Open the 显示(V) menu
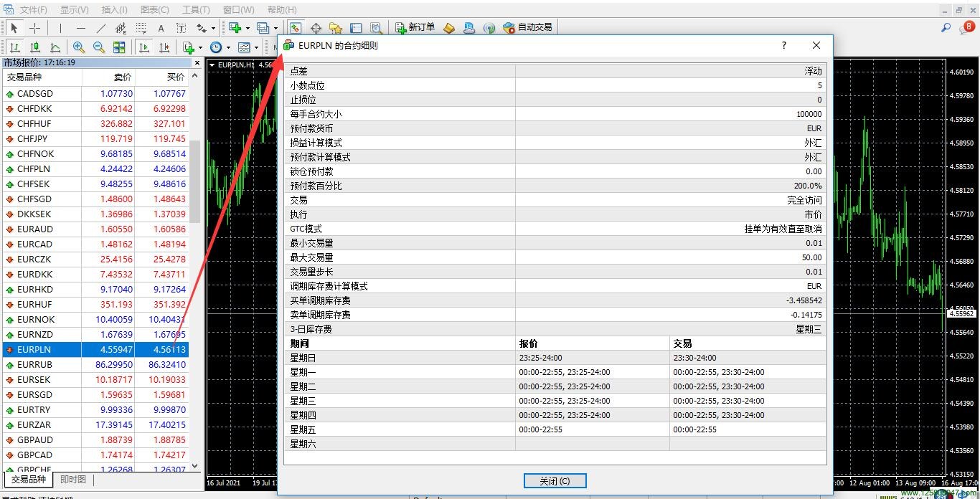The width and height of the screenshot is (980, 499). (x=75, y=10)
